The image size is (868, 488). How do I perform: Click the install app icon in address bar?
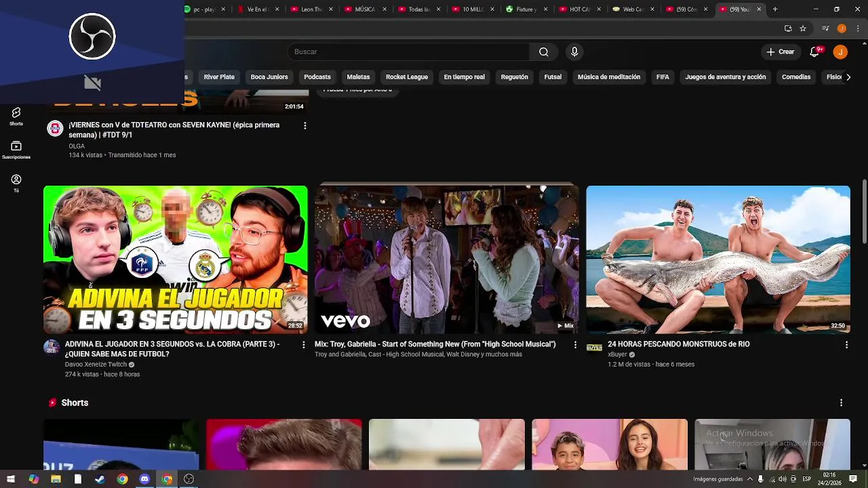pos(788,28)
